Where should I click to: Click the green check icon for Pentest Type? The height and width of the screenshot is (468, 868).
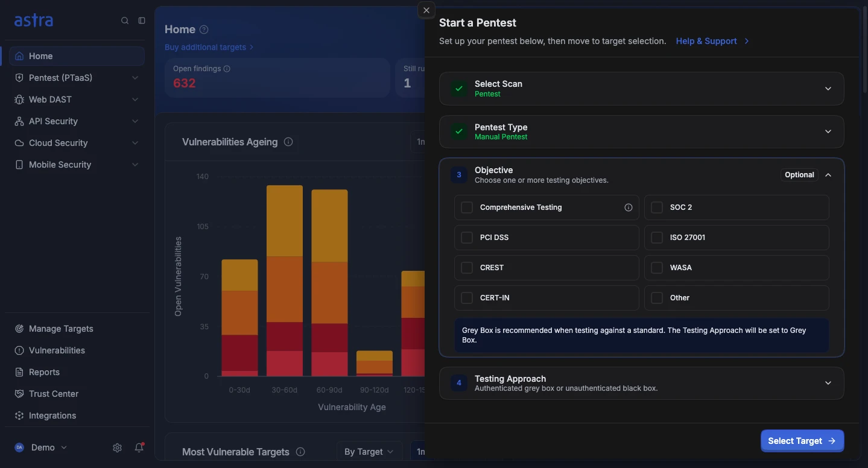click(459, 131)
